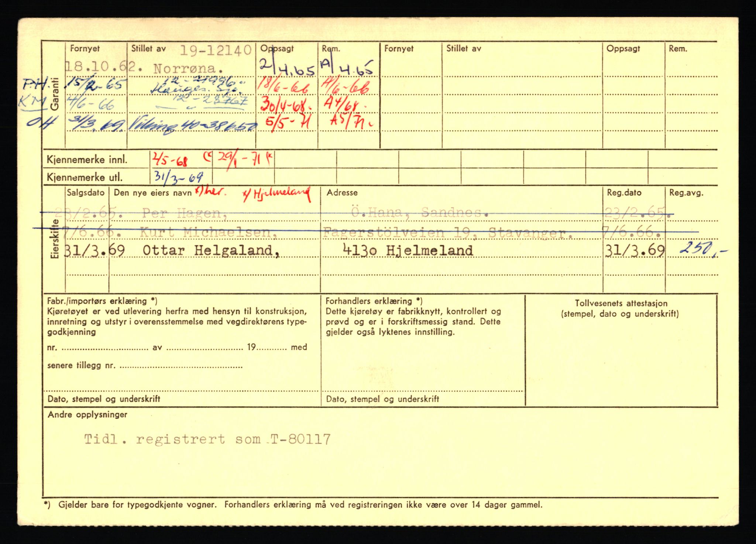Image resolution: width=756 pixels, height=544 pixels.
Task: Click the address 4130 Hjelmeland
Action: click(x=408, y=250)
